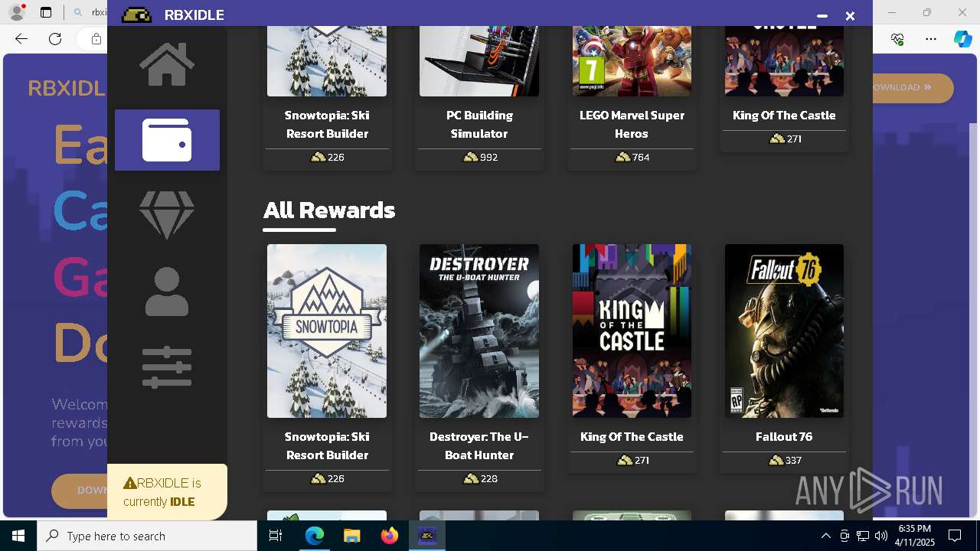Viewport: 980px width, 551px height.
Task: Open the sliders settings sidebar icon
Action: point(167,367)
